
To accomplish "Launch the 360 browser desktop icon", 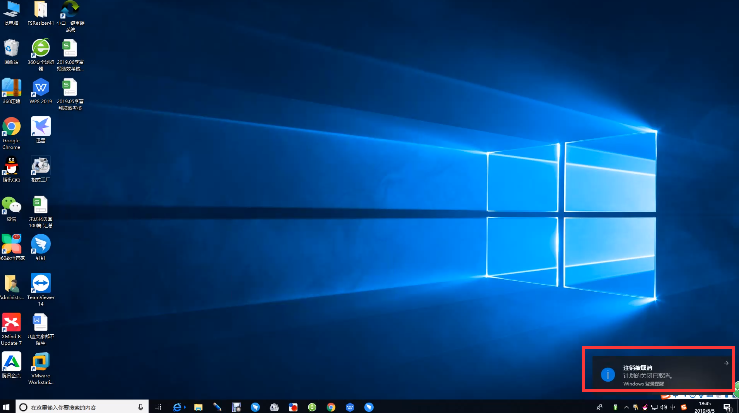I will coord(41,49).
